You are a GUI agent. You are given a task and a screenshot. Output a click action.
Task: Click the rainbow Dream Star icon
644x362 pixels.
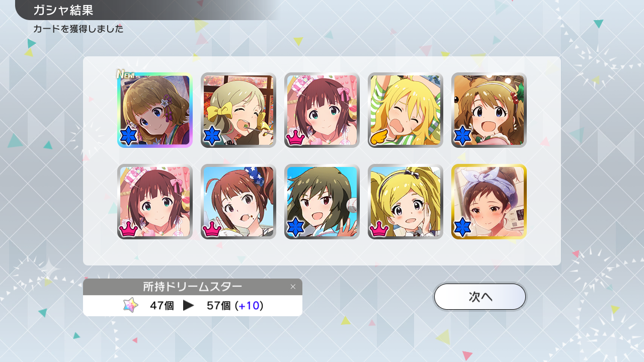(x=131, y=305)
